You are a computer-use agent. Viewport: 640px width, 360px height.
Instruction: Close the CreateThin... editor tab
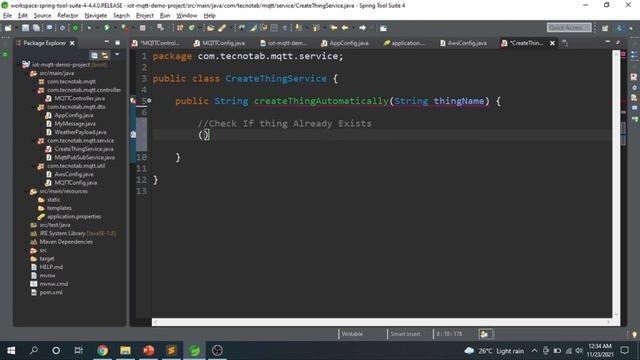point(552,43)
